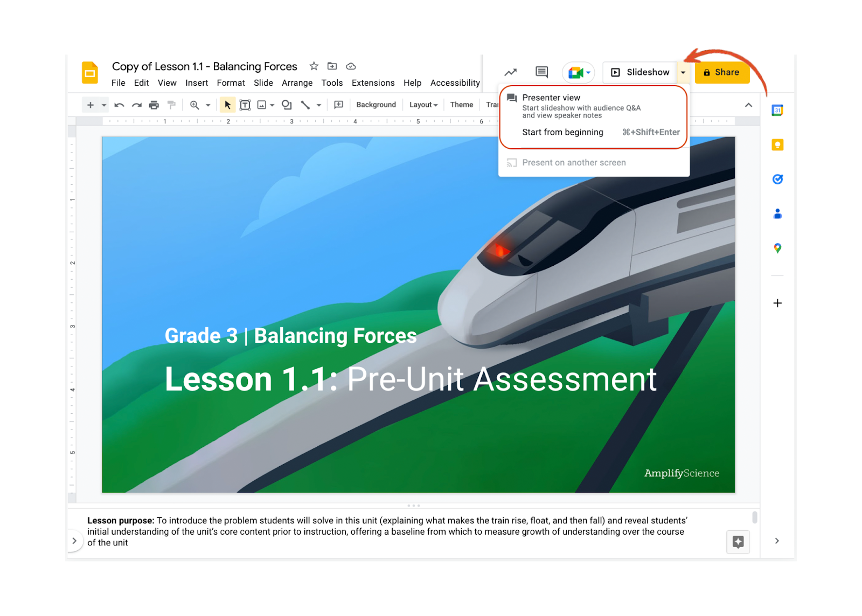
Task: Open Google Keep in the side panel
Action: (777, 145)
